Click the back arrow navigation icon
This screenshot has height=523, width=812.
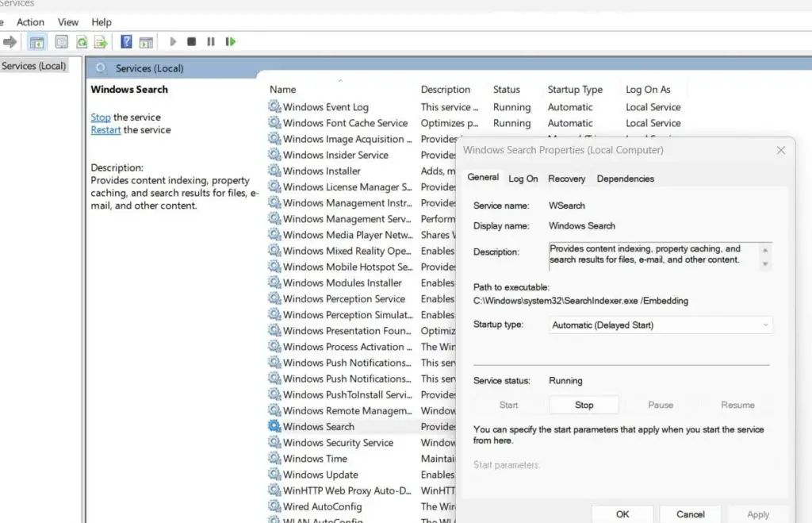[x=11, y=41]
